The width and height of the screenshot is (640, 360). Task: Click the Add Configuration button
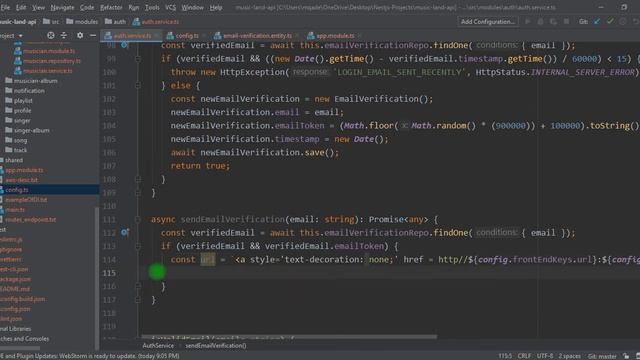point(487,22)
